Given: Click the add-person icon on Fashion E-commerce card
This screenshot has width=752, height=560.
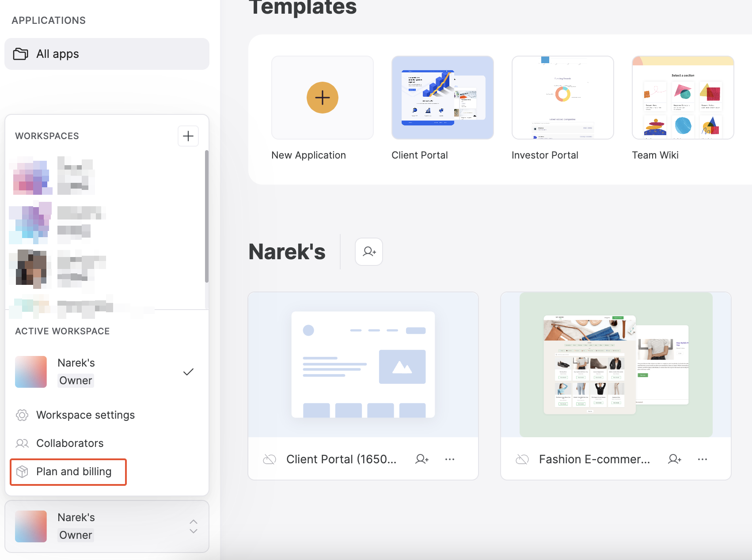Looking at the screenshot, I should 675,459.
